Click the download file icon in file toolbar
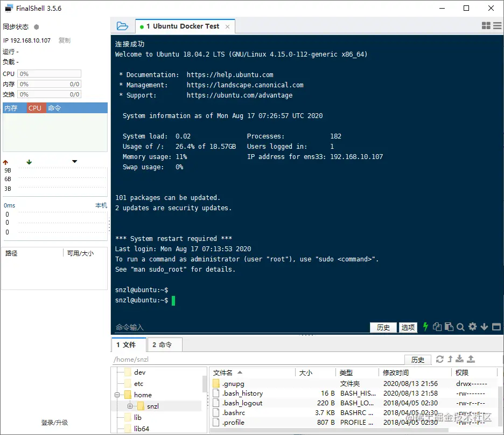Viewport: 504px width, 435px height. (x=460, y=359)
